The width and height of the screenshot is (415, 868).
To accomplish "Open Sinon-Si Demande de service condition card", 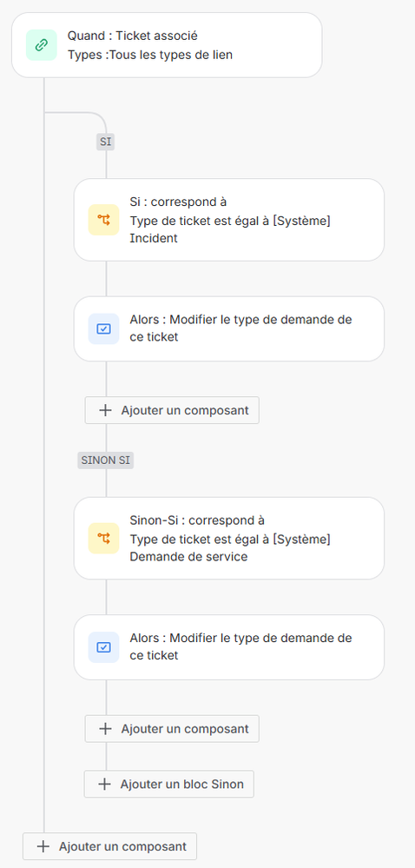I will tap(229, 538).
